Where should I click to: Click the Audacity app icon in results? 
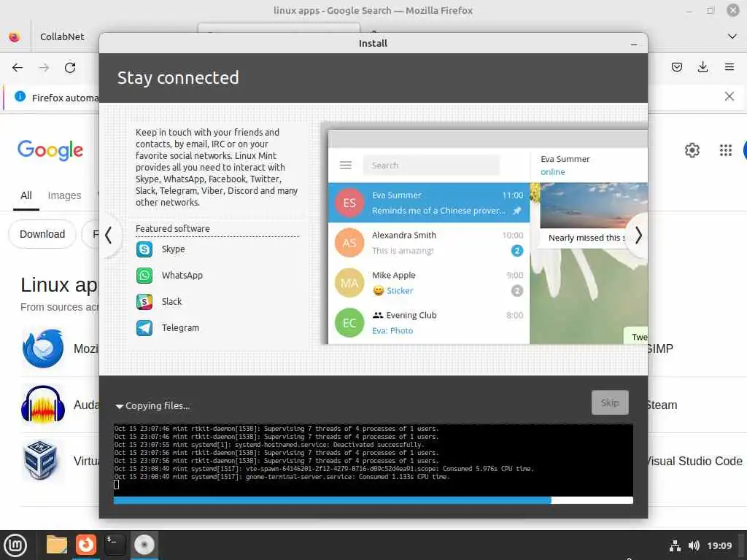[x=43, y=405]
